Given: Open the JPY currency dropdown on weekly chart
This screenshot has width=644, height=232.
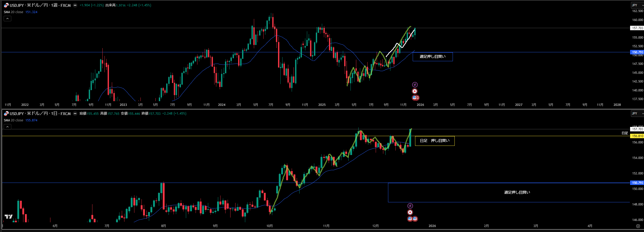Looking at the screenshot, I should 637,5.
